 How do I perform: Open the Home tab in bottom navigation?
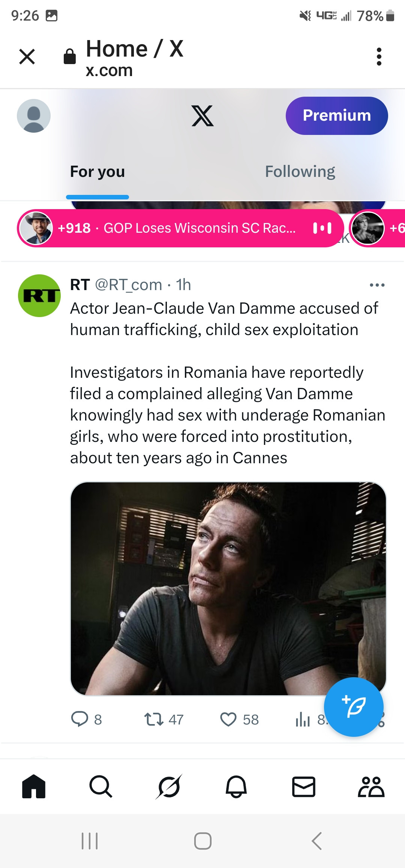[34, 786]
